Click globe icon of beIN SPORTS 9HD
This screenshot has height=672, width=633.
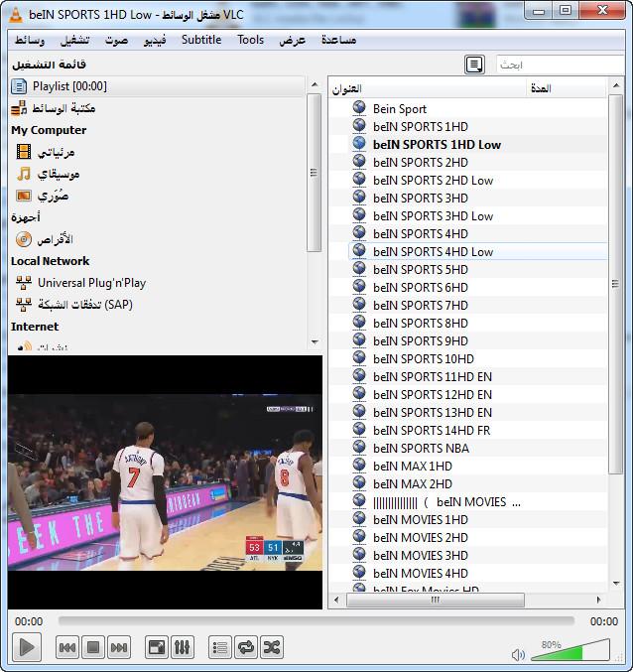coord(359,340)
